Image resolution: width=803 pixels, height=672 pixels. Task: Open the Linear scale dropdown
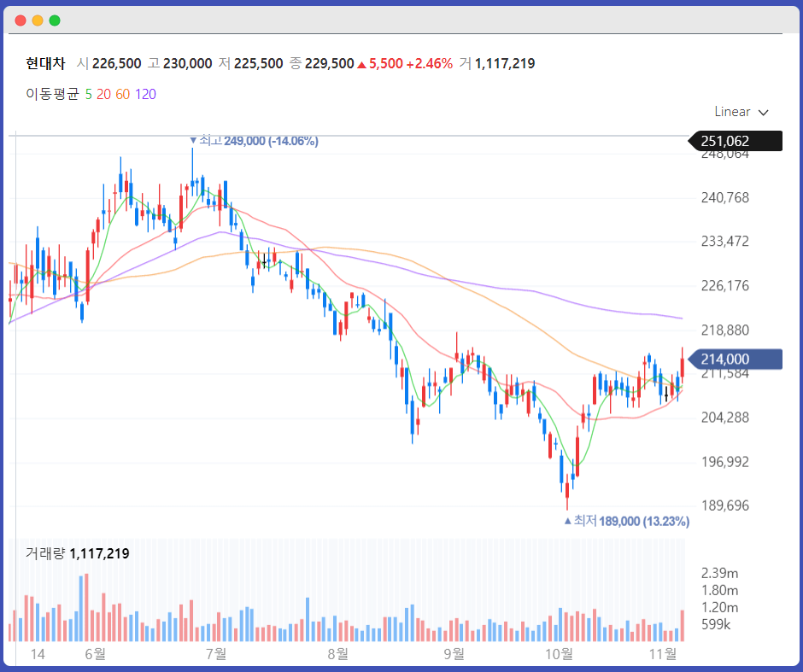click(741, 112)
